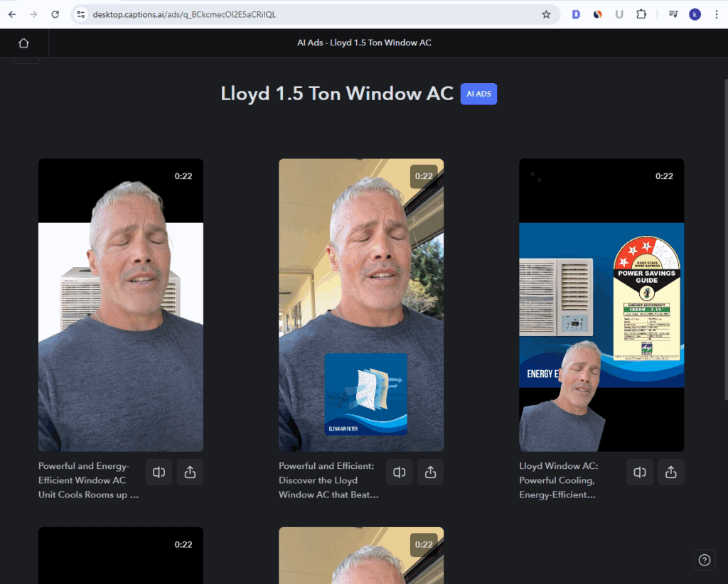Screen dimensions: 728x584
Task: Bookmark this page with the star icon
Action: point(546,14)
